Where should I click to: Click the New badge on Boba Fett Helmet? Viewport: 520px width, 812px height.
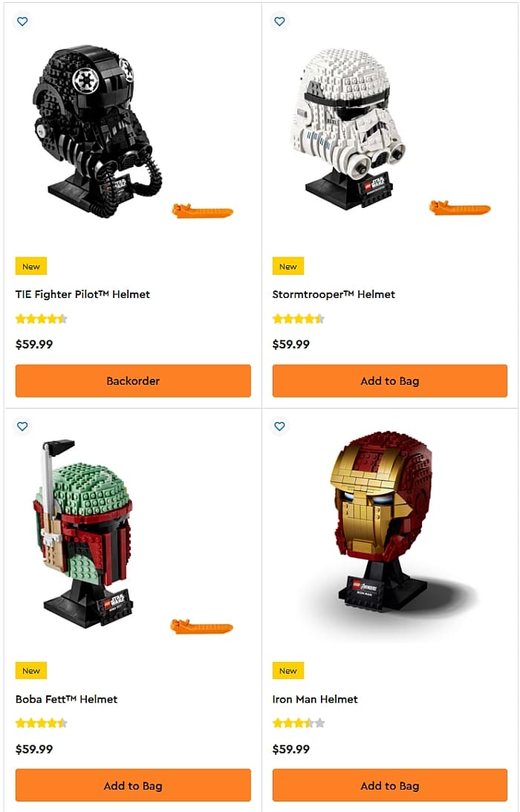[31, 671]
